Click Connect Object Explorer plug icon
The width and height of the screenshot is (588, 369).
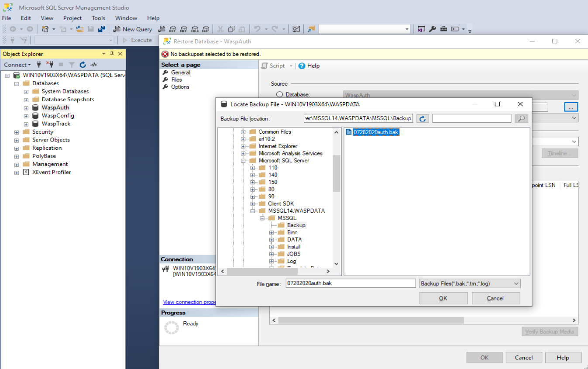(x=39, y=65)
